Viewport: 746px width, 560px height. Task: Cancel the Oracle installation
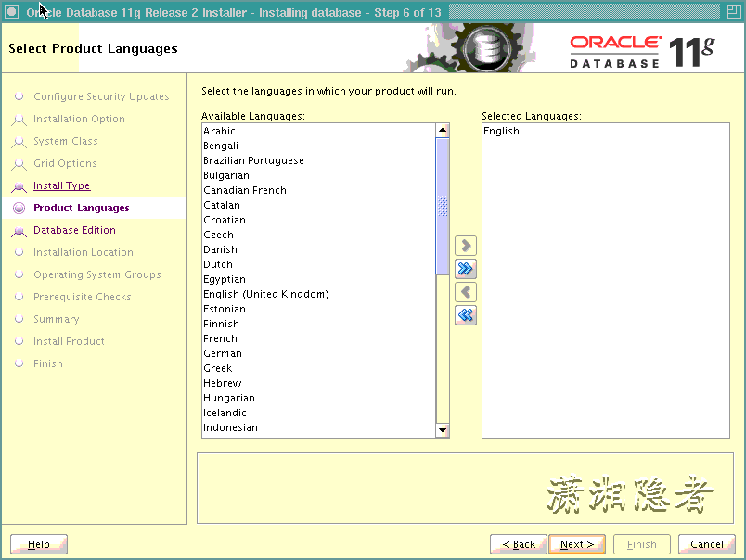706,544
